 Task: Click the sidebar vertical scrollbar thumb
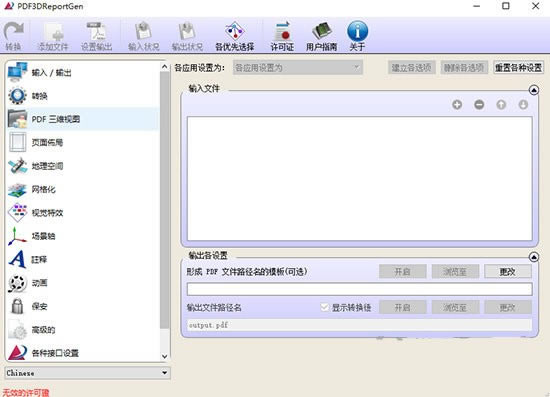[165, 200]
